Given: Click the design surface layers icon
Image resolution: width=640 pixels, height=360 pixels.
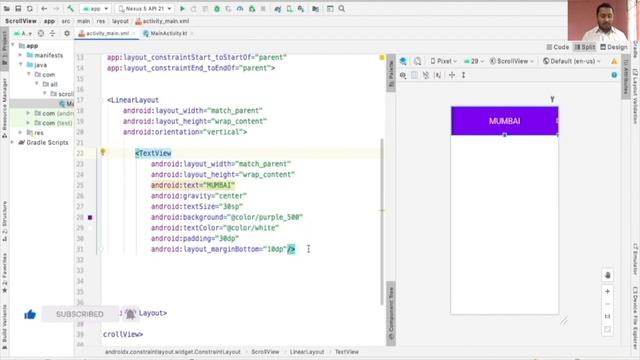Looking at the screenshot, I should 403,61.
